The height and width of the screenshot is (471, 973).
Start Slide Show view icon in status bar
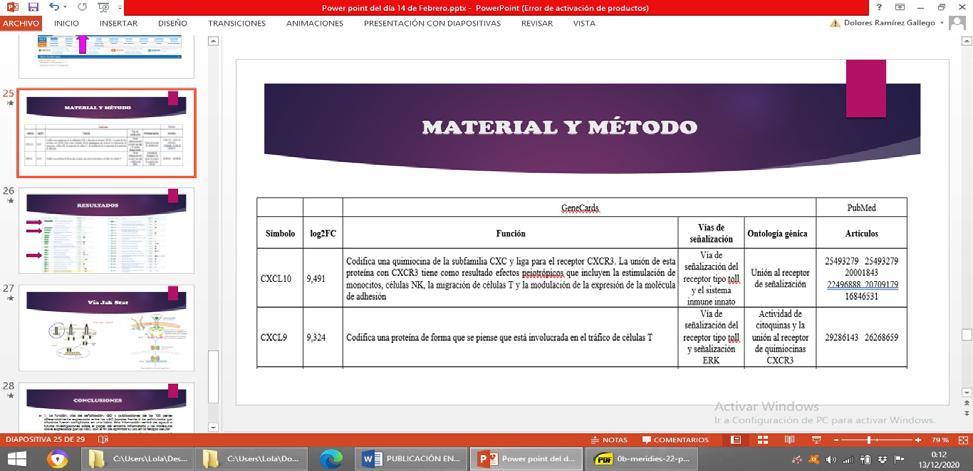(x=817, y=439)
